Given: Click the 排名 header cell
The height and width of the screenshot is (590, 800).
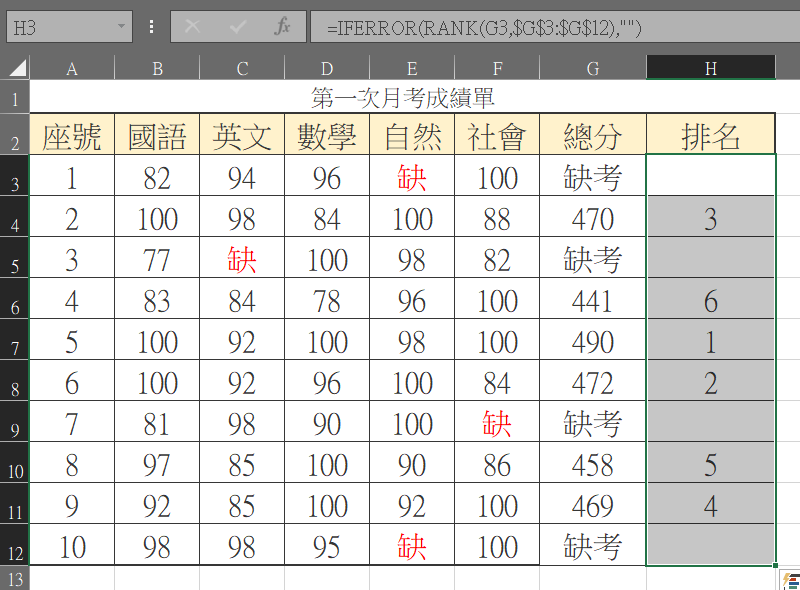Looking at the screenshot, I should [711, 135].
